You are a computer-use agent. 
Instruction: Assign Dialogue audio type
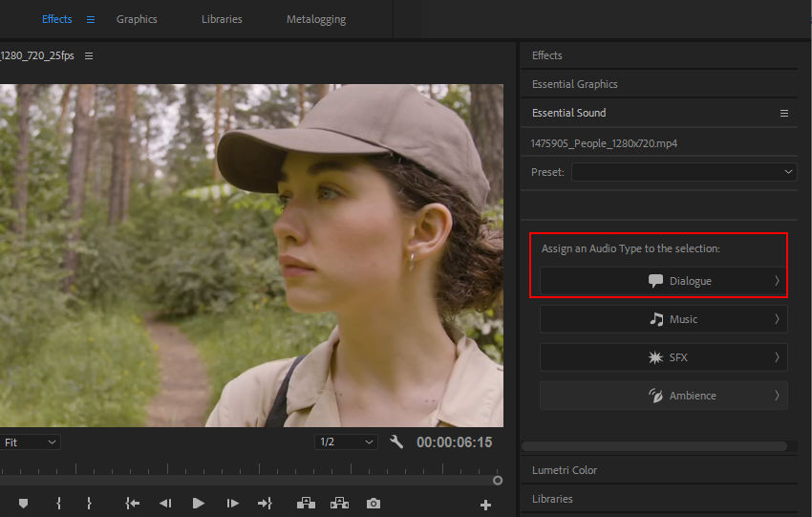coord(663,281)
